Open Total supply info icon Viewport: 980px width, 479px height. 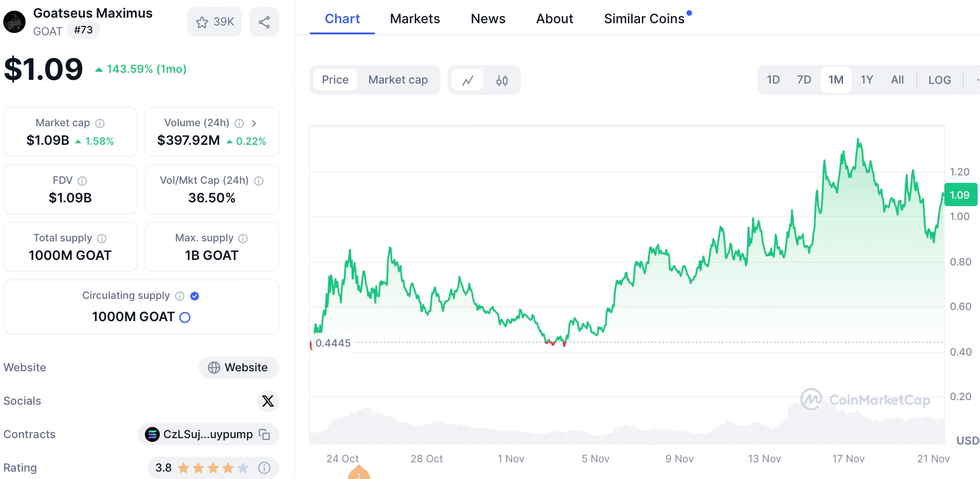tap(102, 239)
